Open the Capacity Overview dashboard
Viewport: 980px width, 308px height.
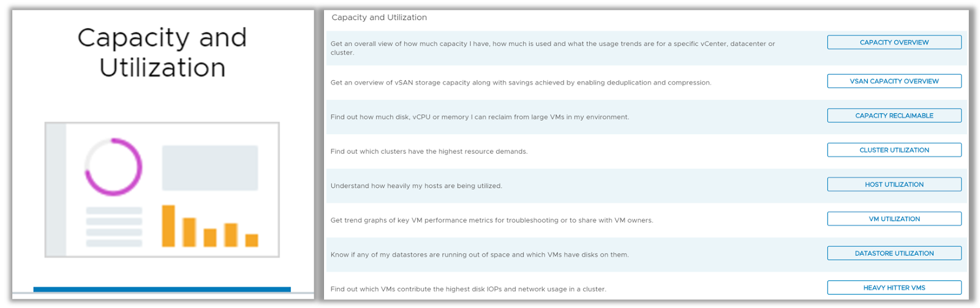(894, 42)
